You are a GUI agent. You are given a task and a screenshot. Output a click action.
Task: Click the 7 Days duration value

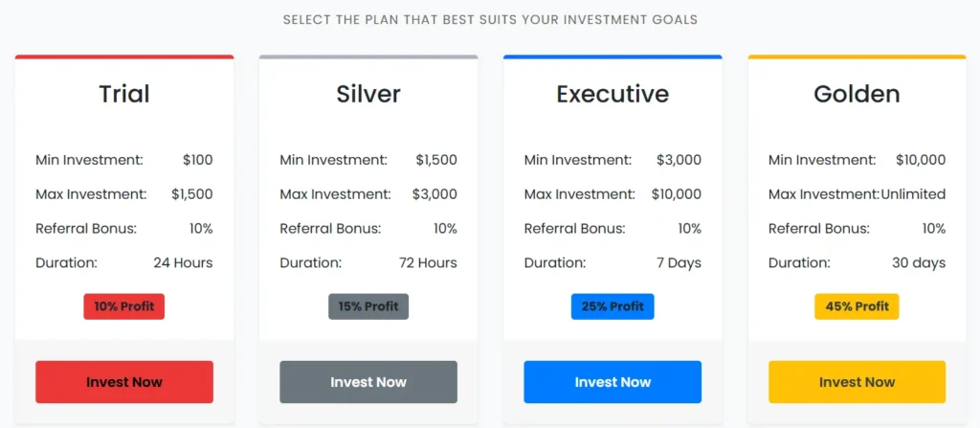679,262
